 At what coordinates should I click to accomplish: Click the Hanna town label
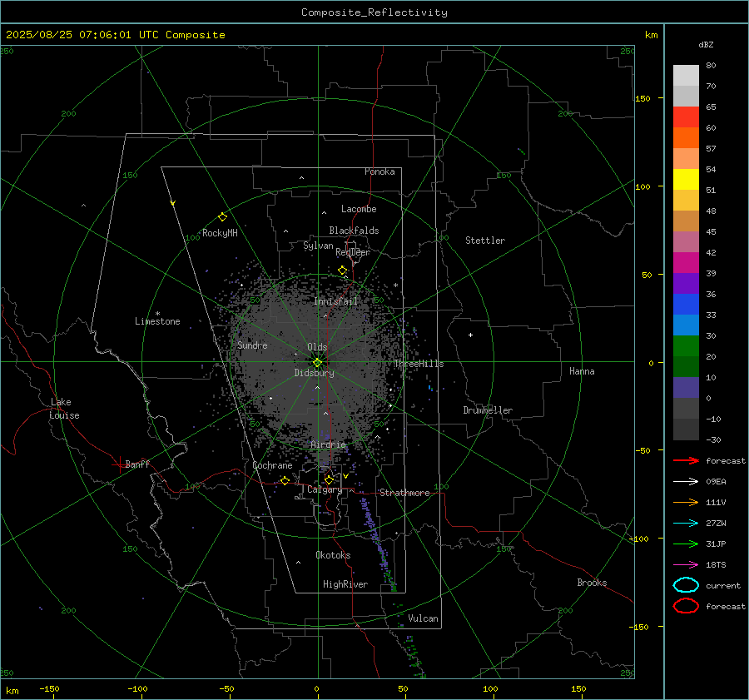pos(582,371)
